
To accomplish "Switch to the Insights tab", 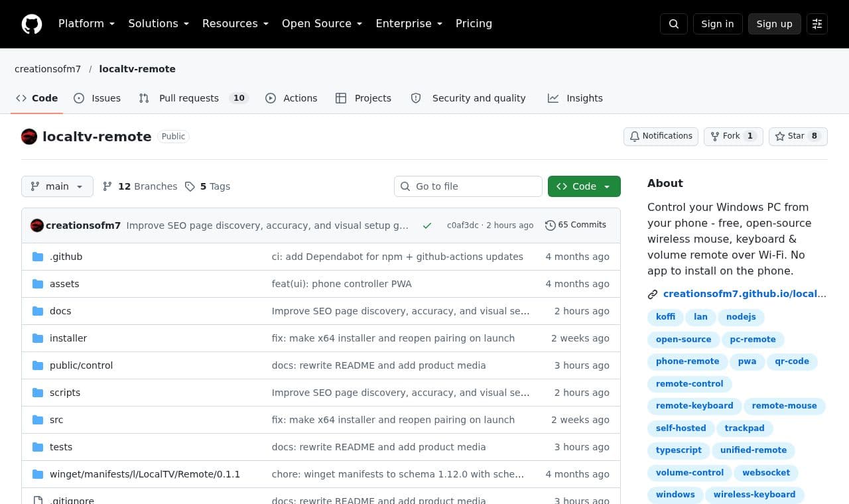I will [x=575, y=98].
